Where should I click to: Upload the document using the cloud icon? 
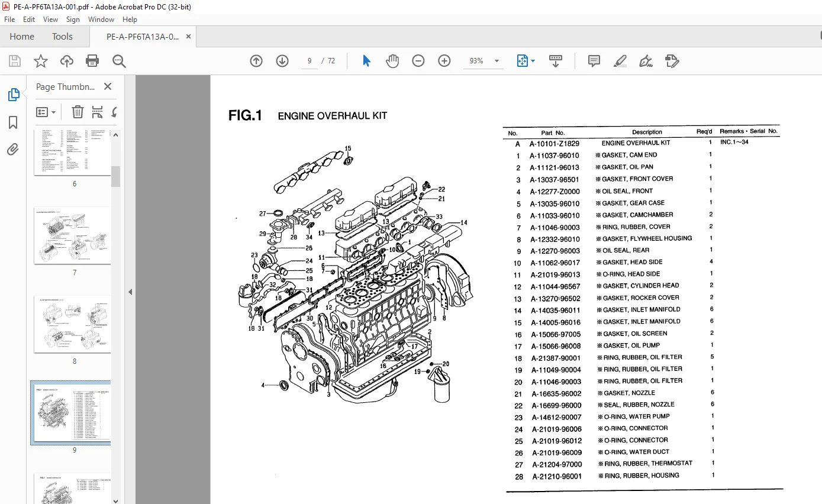[x=67, y=61]
